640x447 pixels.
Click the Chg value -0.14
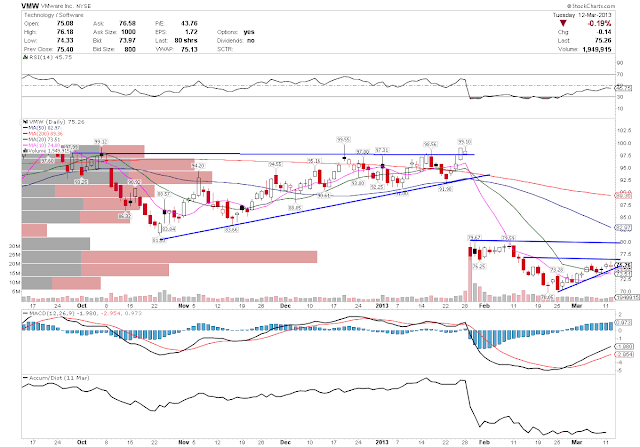tap(604, 32)
